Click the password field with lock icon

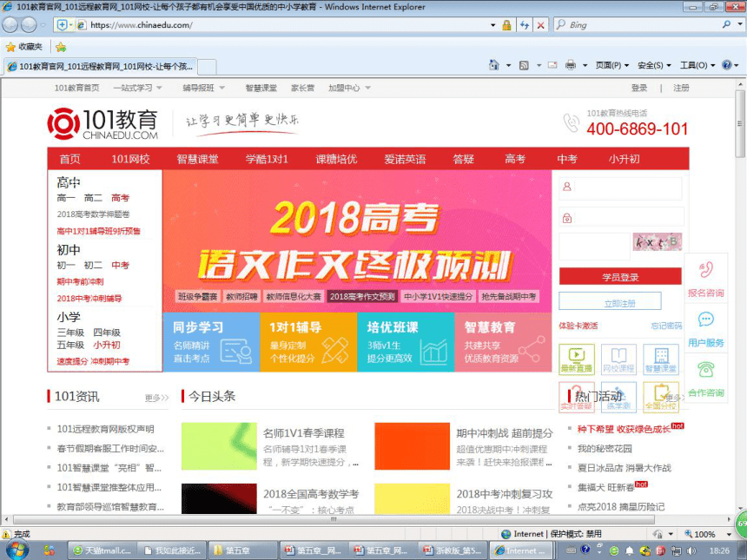click(620, 218)
